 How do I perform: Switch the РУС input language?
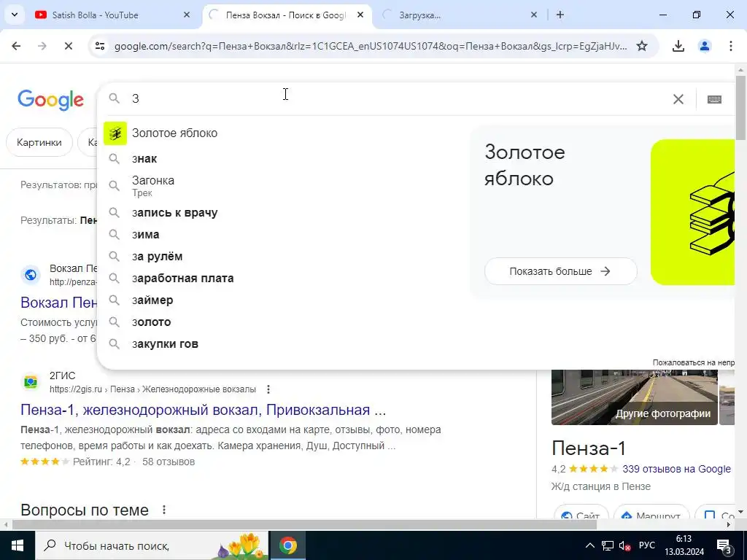coord(647,545)
